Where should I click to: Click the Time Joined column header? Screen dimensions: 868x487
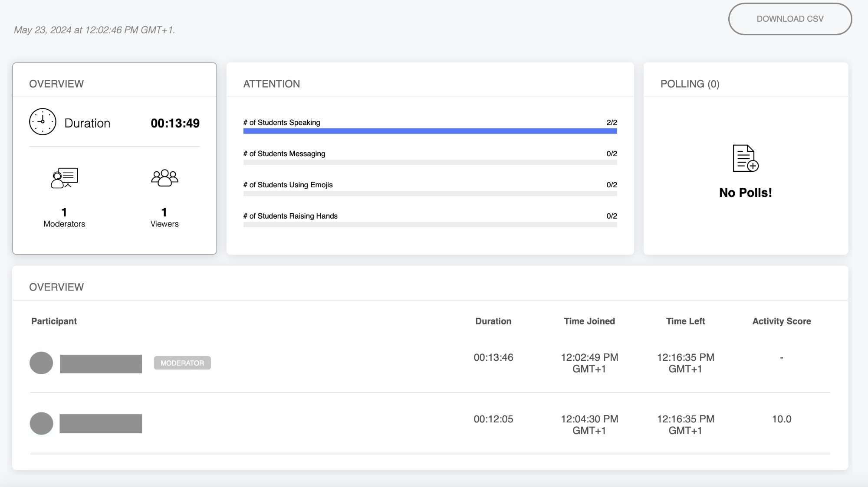click(x=589, y=321)
